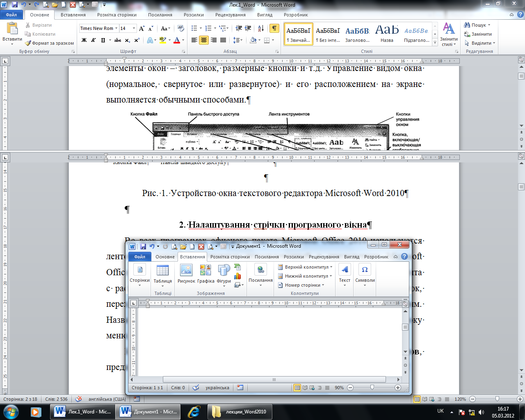Open the Aa change case dropdown
This screenshot has height=420, width=525.
point(165,28)
